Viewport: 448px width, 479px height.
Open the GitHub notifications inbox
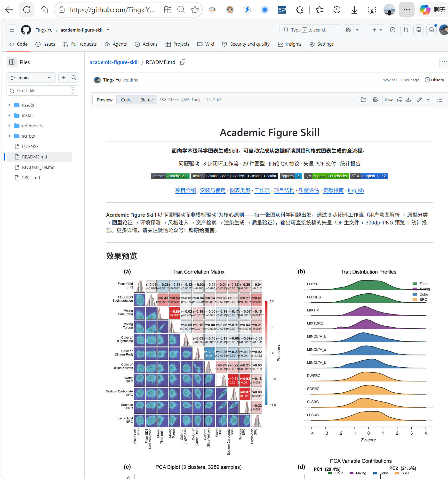(x=432, y=30)
